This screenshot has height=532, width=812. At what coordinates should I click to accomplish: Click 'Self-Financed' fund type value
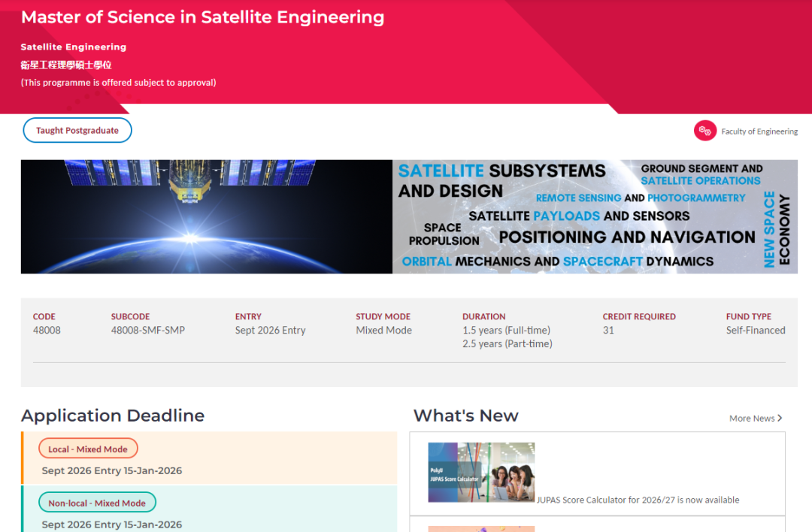pos(756,330)
